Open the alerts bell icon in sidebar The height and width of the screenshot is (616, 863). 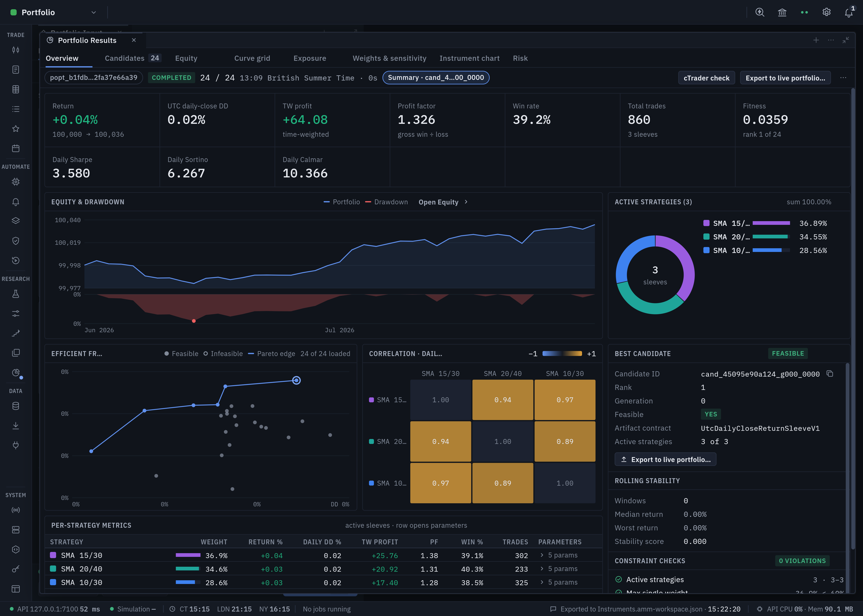pos(16,201)
